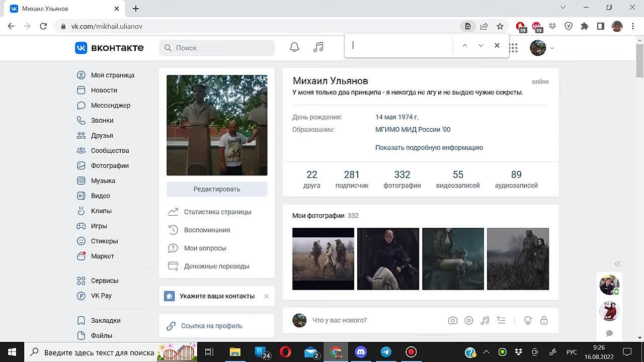Open account menu via avatar dropdown arrow

[x=552, y=48]
